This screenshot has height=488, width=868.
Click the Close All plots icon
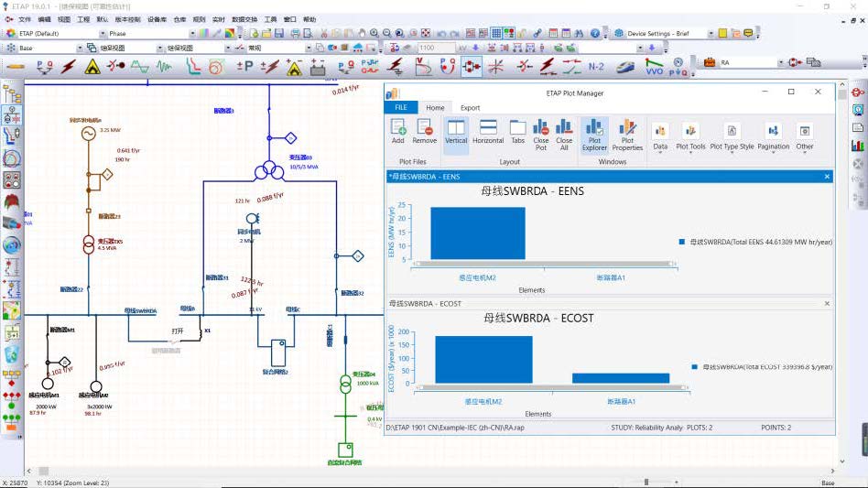click(x=564, y=131)
